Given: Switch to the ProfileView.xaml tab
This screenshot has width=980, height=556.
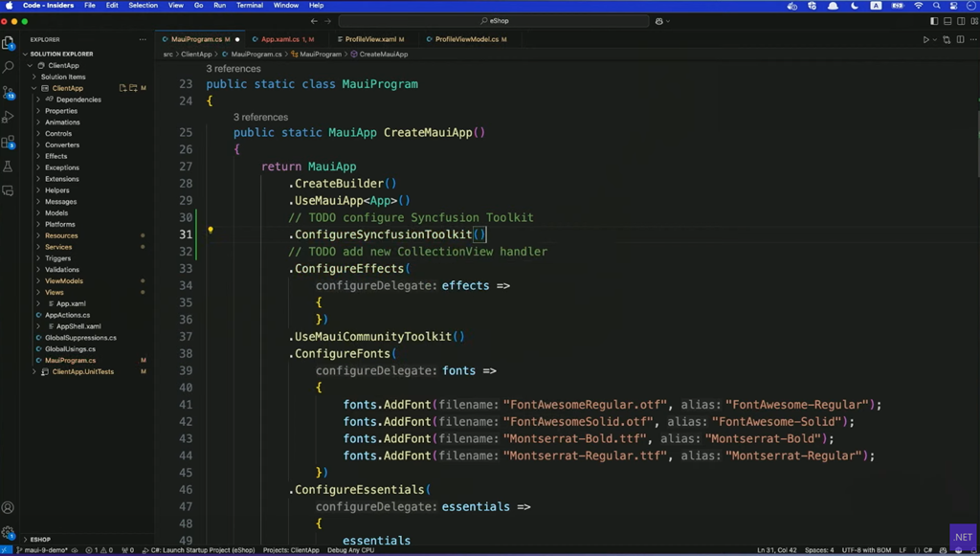Looking at the screenshot, I should pos(370,40).
